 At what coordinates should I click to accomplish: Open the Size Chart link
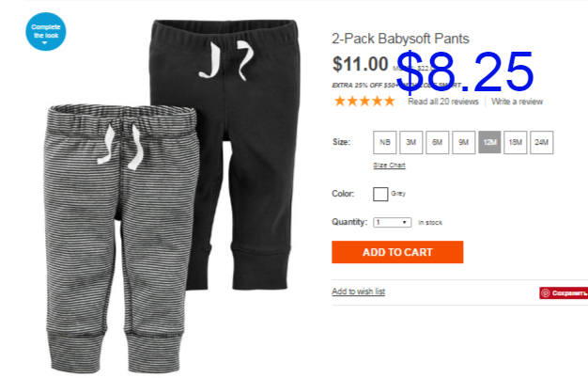coord(389,165)
